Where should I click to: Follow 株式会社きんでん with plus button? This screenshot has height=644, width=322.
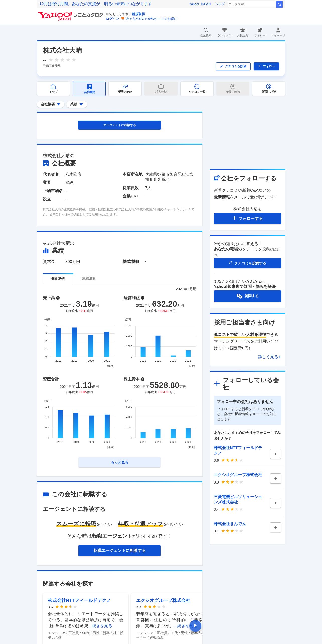click(275, 527)
